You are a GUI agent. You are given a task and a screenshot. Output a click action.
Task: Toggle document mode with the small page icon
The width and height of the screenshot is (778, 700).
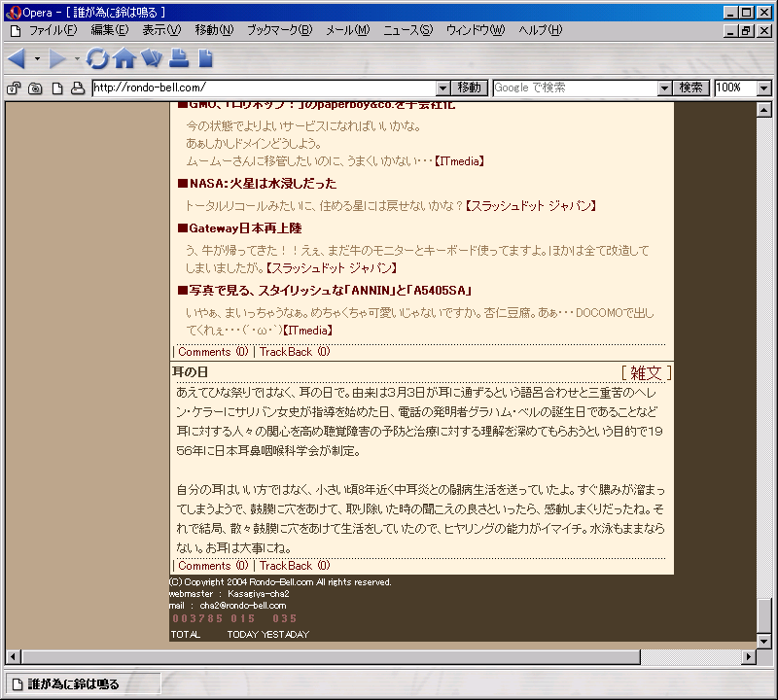click(57, 88)
